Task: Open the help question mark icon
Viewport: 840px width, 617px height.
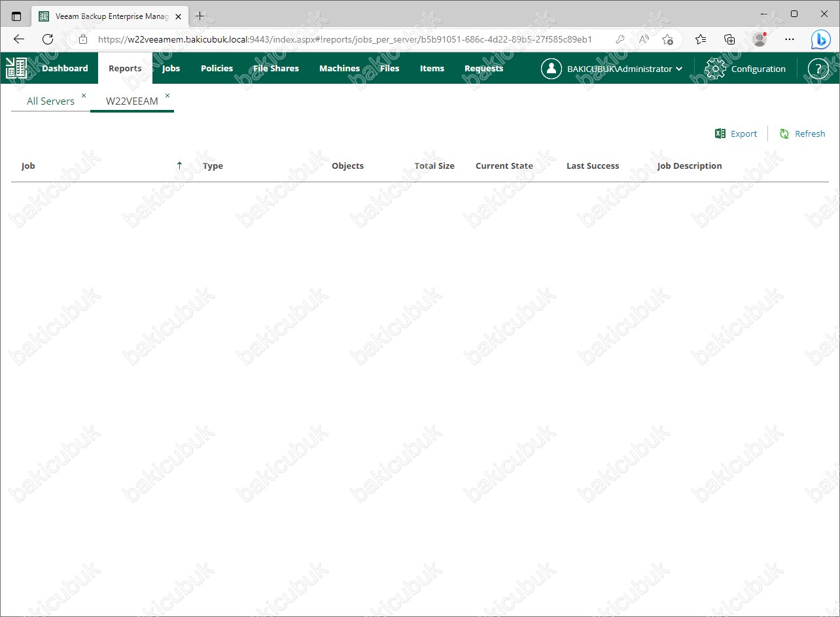Action: [x=818, y=69]
